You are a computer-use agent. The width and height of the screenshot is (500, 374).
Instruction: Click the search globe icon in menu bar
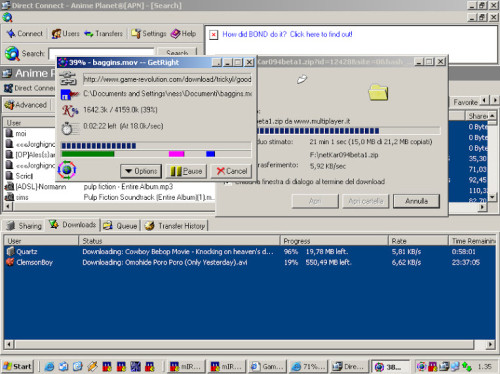click(x=7, y=17)
